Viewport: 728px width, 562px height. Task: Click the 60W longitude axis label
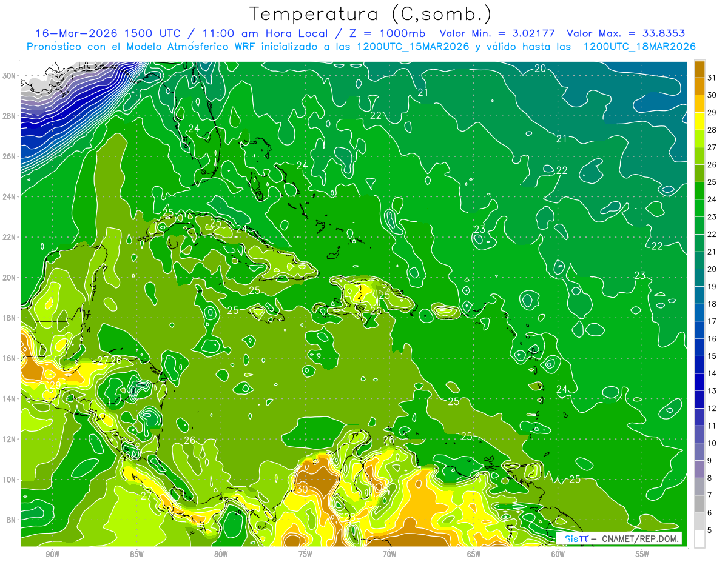558,555
